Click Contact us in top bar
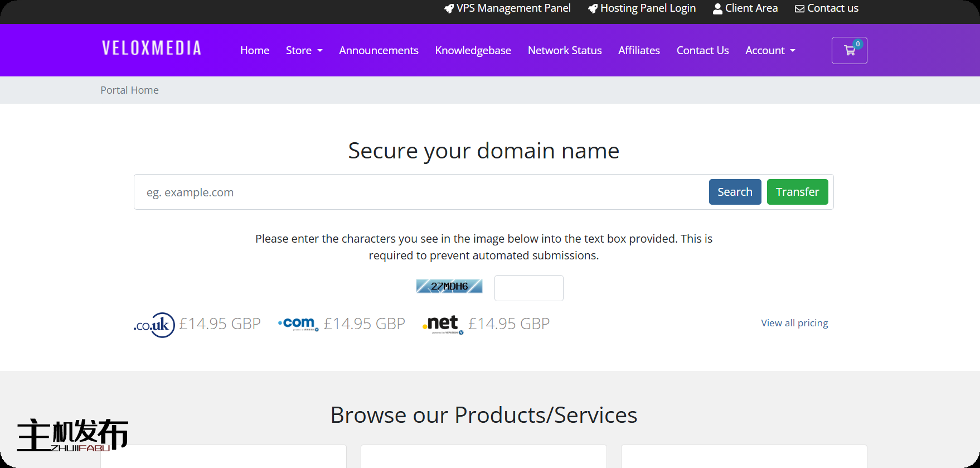 coord(827,8)
